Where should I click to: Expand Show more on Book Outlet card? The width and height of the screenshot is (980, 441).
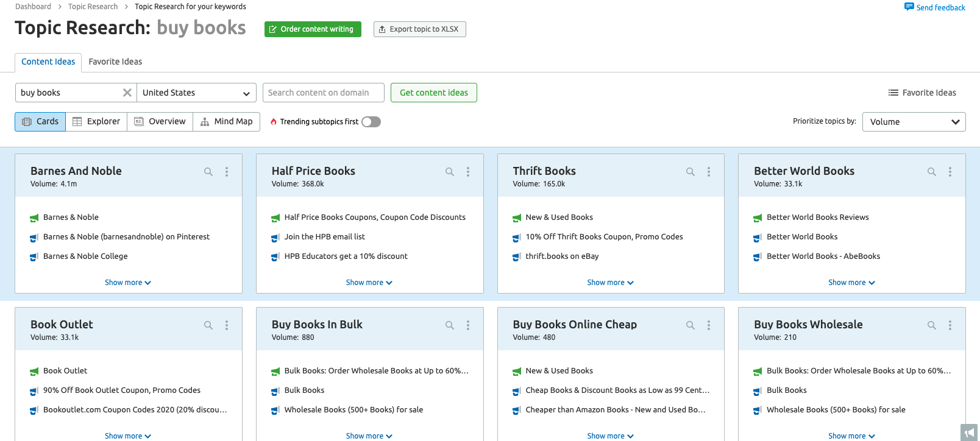pyautogui.click(x=128, y=436)
